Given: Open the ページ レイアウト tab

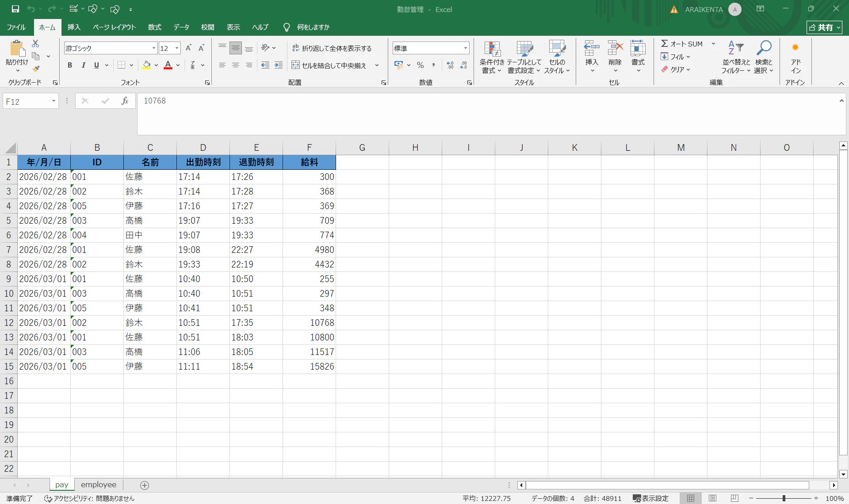Looking at the screenshot, I should pyautogui.click(x=114, y=27).
